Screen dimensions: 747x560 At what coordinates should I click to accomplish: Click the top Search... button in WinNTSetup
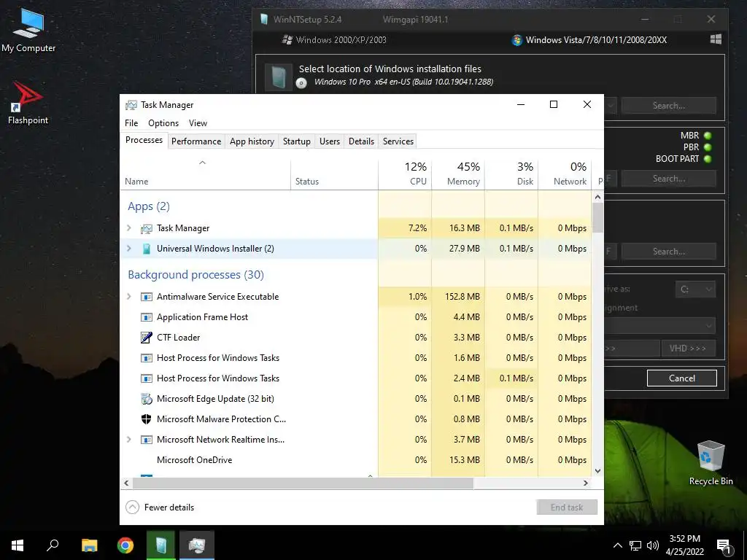click(669, 106)
